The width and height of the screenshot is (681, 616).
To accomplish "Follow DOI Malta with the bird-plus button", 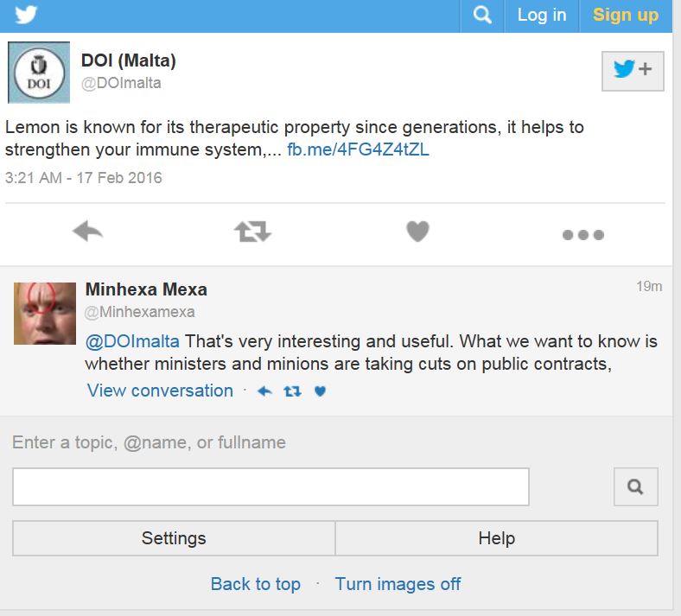I will click(633, 71).
